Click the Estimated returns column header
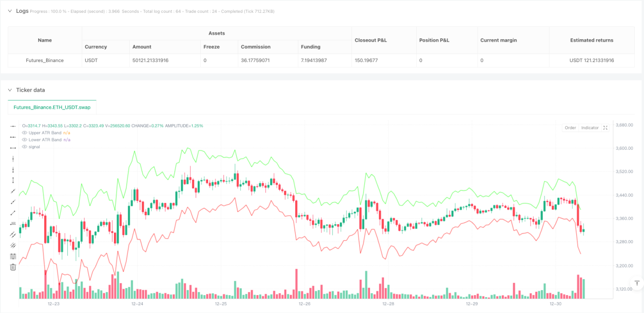 click(x=591, y=40)
